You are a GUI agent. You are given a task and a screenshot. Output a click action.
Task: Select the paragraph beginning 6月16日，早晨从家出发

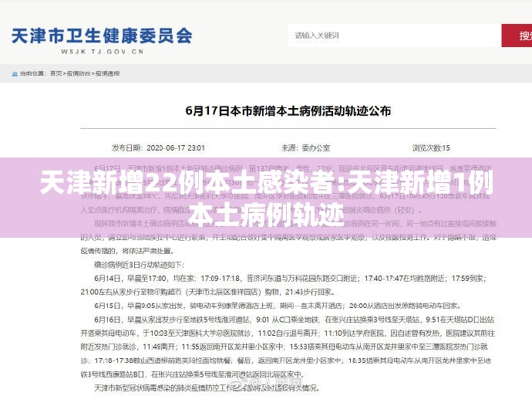[288, 347]
